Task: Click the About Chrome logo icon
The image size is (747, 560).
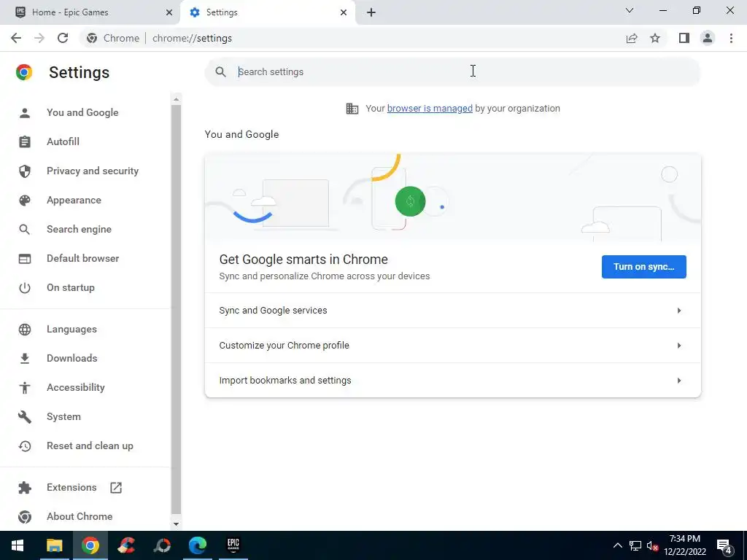Action: [25, 517]
